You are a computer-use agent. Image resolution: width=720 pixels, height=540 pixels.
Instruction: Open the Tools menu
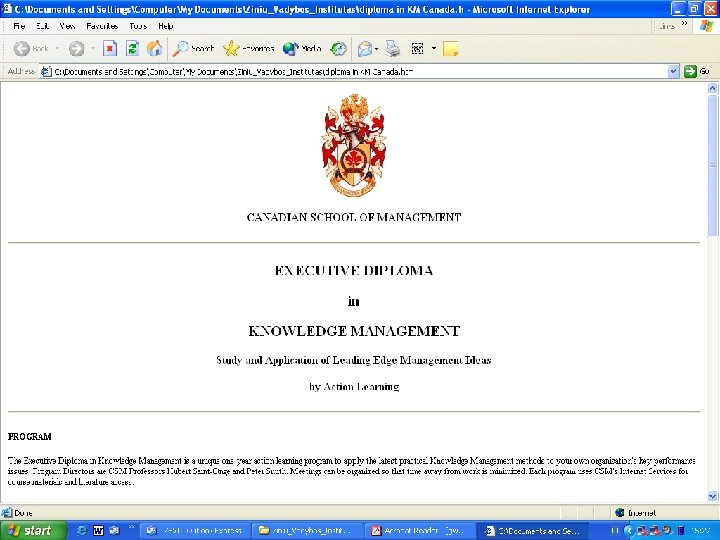(x=138, y=26)
